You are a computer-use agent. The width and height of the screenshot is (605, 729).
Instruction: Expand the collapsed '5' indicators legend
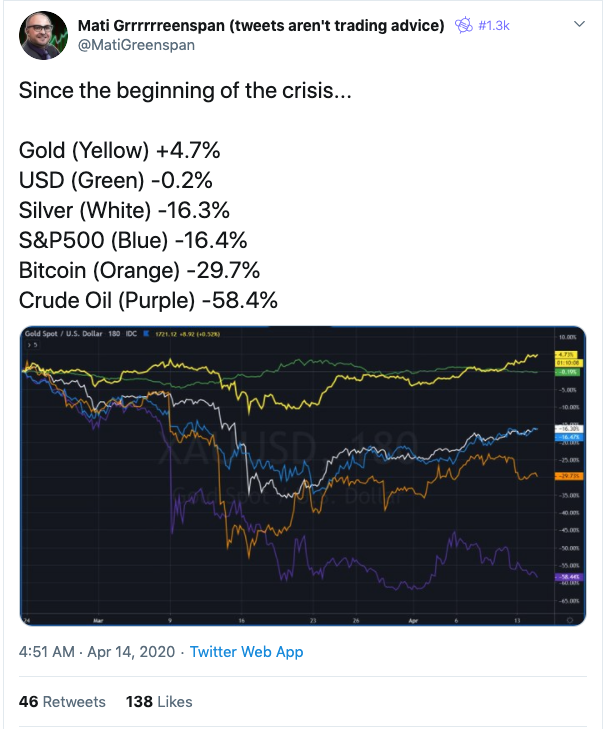pos(33,345)
